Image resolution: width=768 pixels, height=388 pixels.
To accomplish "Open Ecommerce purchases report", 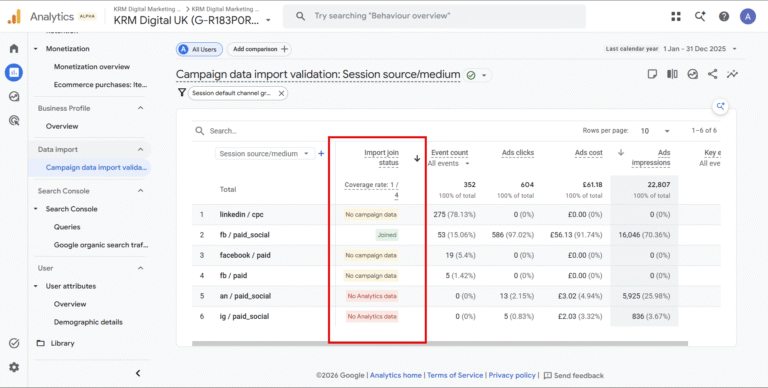I will [x=100, y=85].
